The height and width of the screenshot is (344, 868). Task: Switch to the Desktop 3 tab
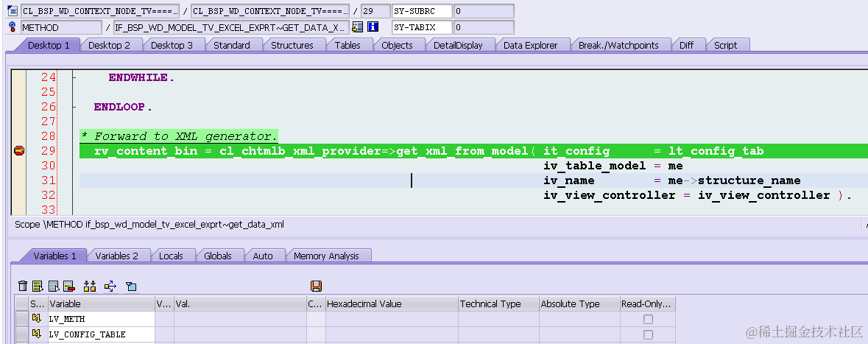point(172,46)
